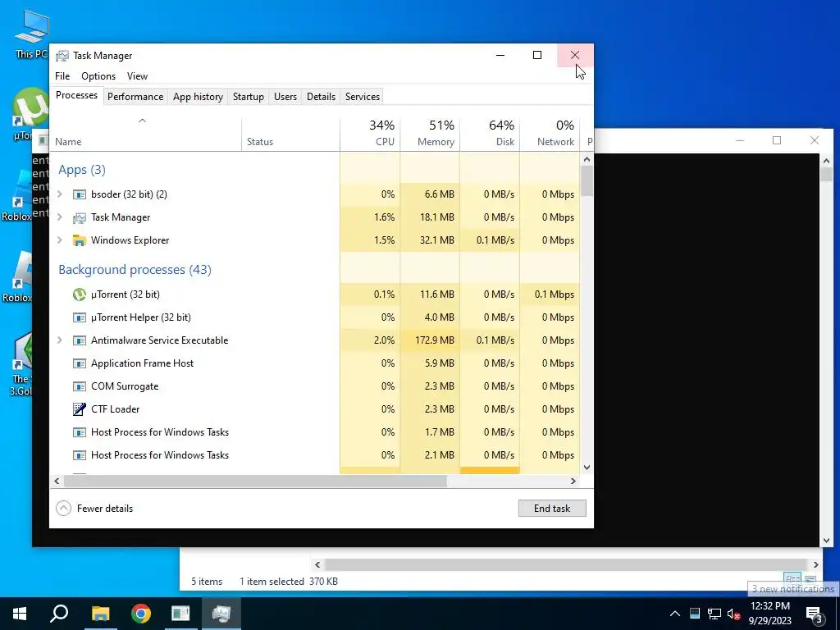840x630 pixels.
Task: Switch to the App history tab
Action: pos(198,97)
